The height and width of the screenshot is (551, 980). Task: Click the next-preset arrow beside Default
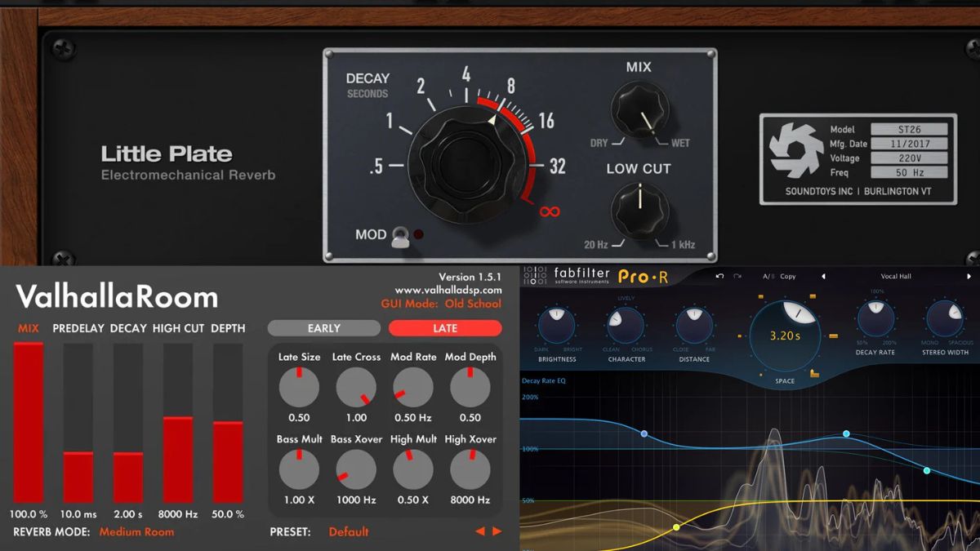pos(497,531)
